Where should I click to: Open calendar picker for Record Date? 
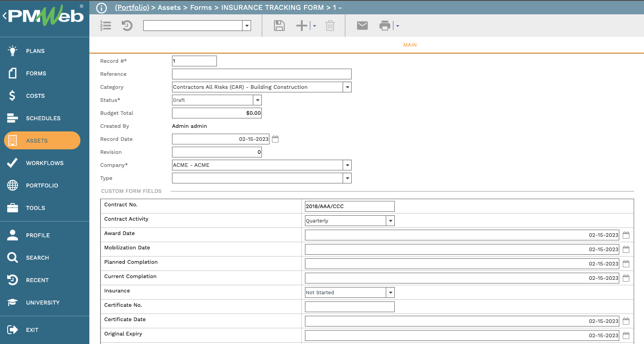pyautogui.click(x=275, y=139)
